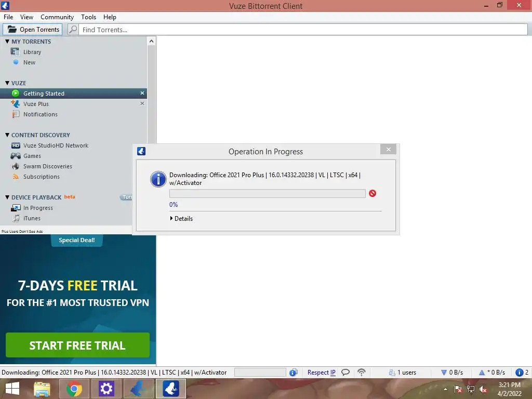Viewport: 532px width, 399px height.
Task: Click the network tray icon
Action: (471, 389)
